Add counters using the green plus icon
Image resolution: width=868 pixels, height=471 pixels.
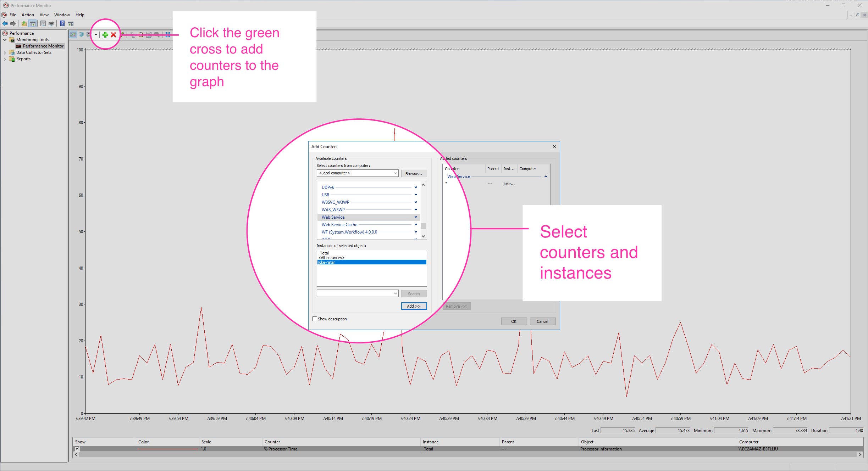point(105,35)
